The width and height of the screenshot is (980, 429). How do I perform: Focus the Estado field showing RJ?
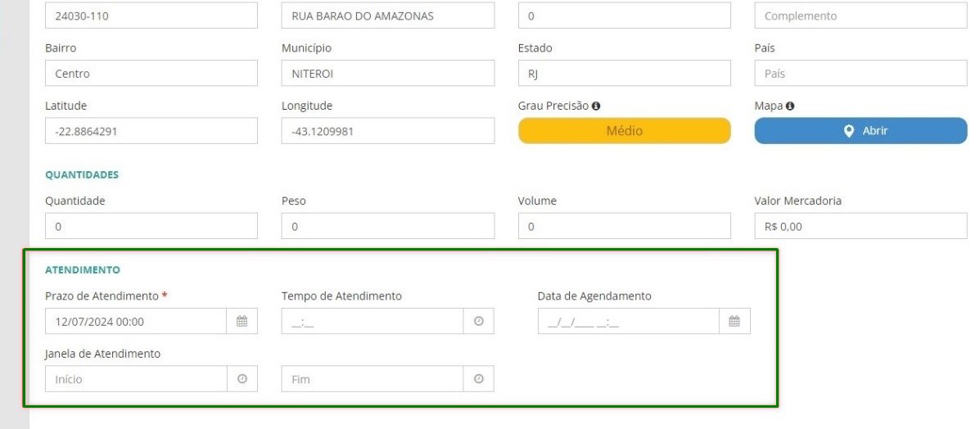pos(624,74)
